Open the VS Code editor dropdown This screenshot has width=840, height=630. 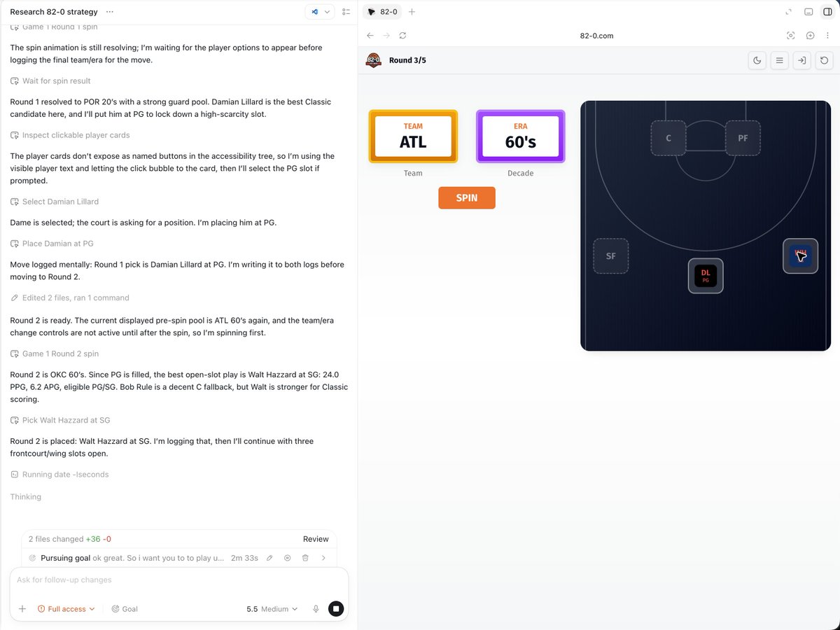[320, 12]
